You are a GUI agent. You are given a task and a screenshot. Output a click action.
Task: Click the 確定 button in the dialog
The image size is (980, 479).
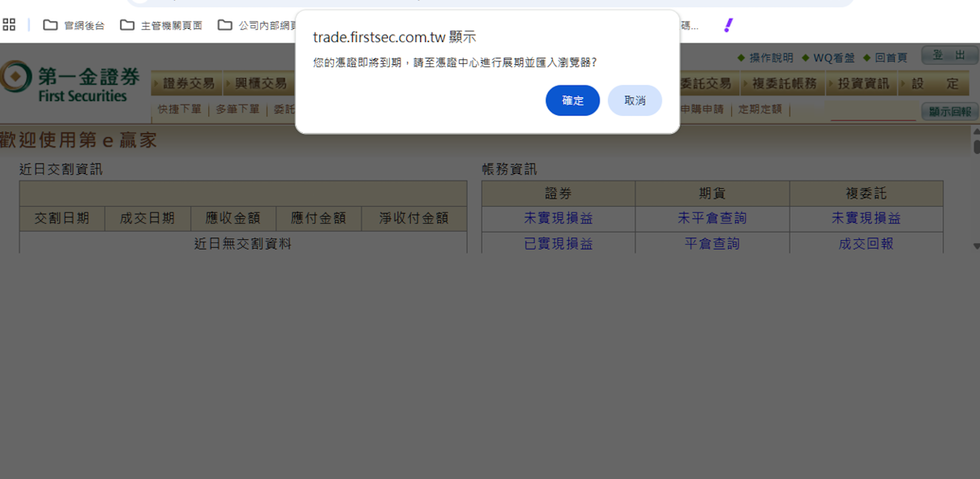(x=572, y=100)
